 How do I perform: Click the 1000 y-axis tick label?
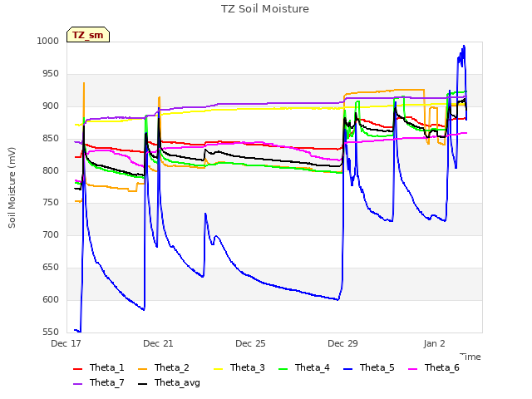[x=48, y=41]
